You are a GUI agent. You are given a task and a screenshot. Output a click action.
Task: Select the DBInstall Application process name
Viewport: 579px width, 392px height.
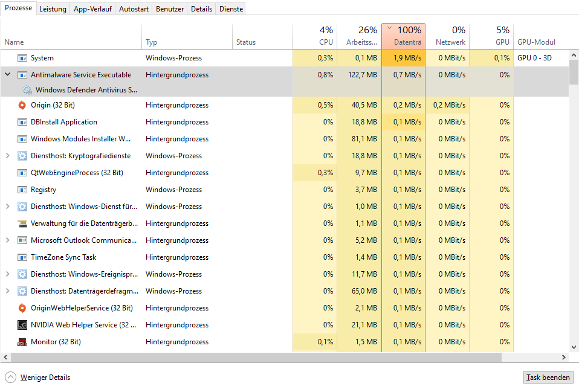point(64,122)
